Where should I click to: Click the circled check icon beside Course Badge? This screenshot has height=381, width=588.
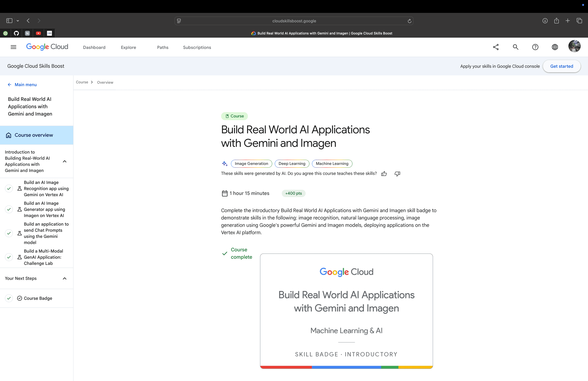(19, 298)
